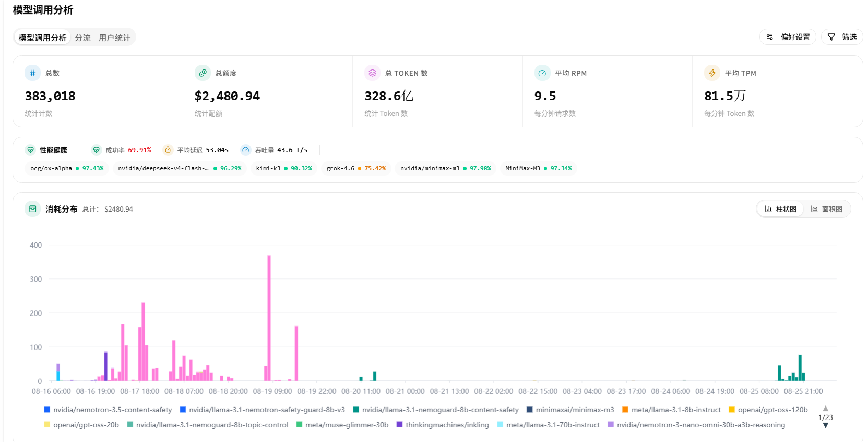Click the tallest pink bar in chart

(269, 318)
